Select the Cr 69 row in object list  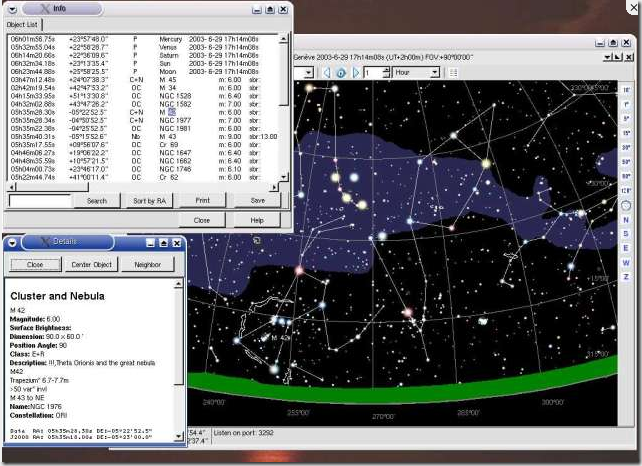143,145
